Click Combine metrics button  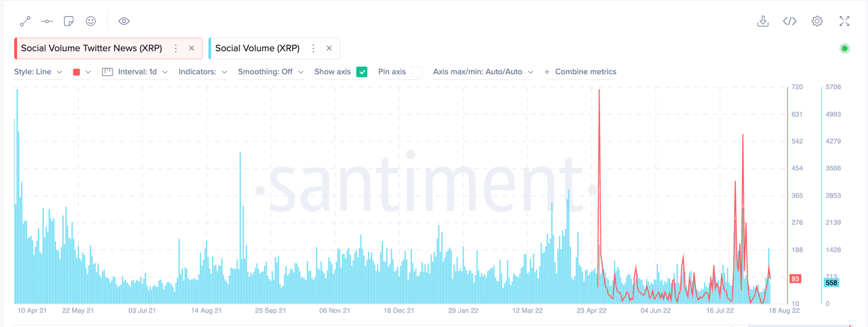[x=580, y=72]
